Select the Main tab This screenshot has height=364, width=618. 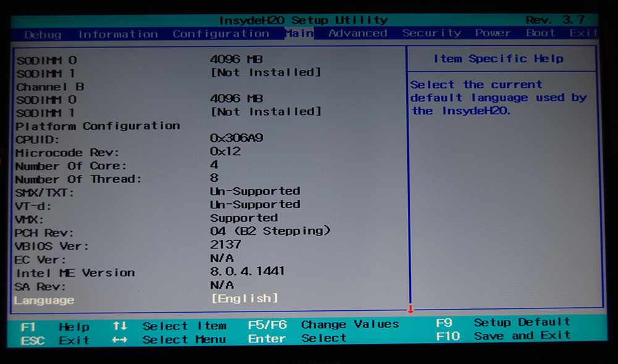click(x=299, y=33)
